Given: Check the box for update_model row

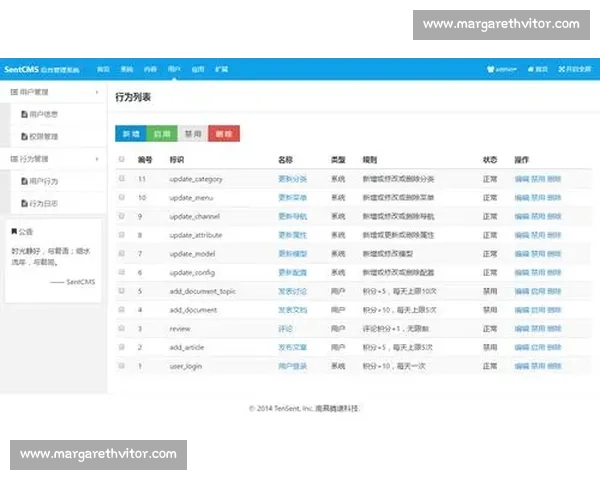Looking at the screenshot, I should click(x=122, y=253).
